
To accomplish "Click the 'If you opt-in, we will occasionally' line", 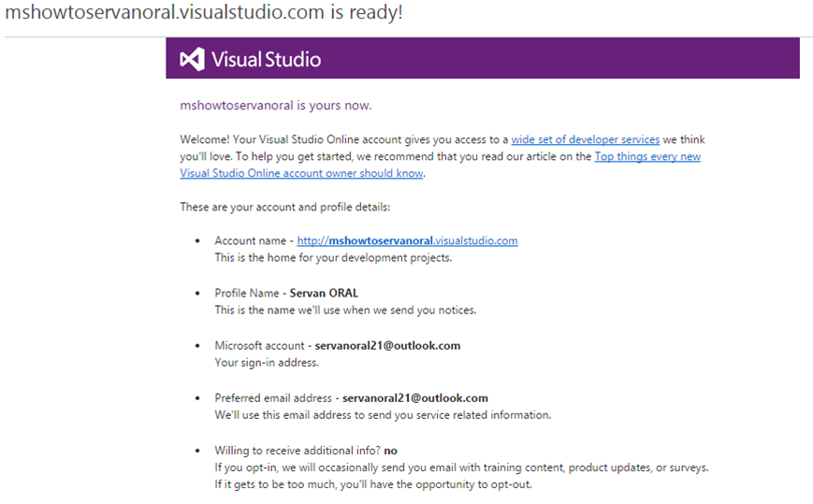I will pyautogui.click(x=461, y=468).
